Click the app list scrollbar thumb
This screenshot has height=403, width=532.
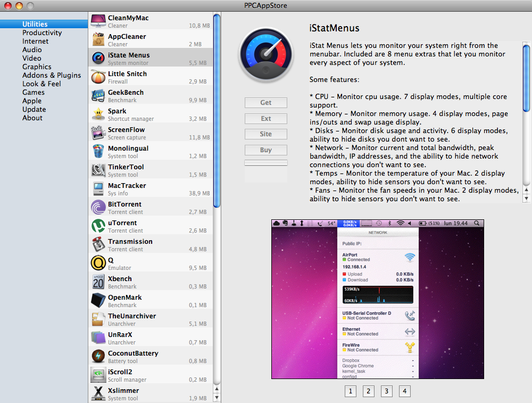[x=217, y=110]
